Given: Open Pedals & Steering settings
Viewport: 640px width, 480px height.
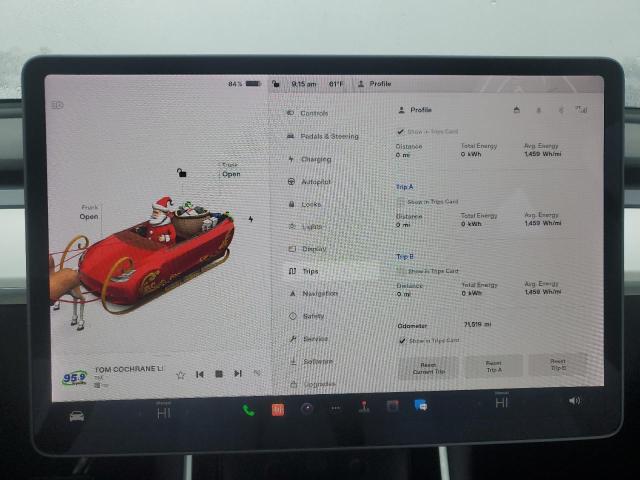Looking at the screenshot, I should coord(322,136).
